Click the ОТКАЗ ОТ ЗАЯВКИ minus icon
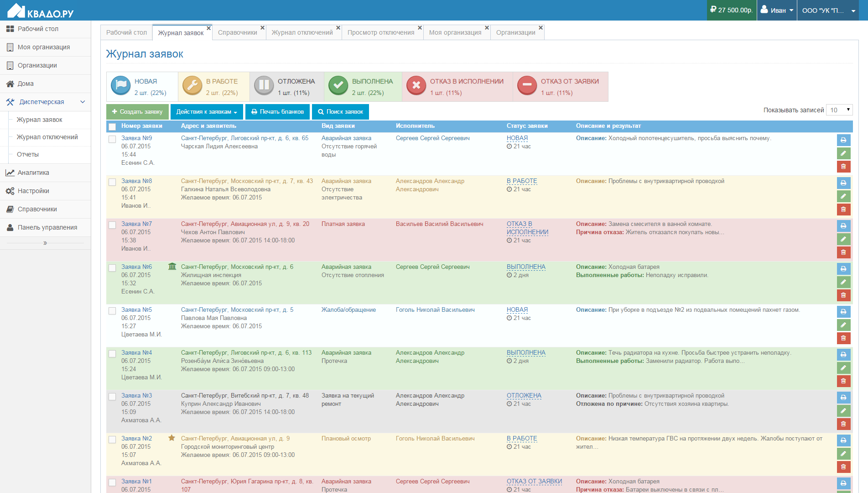868x493 pixels. pos(527,86)
